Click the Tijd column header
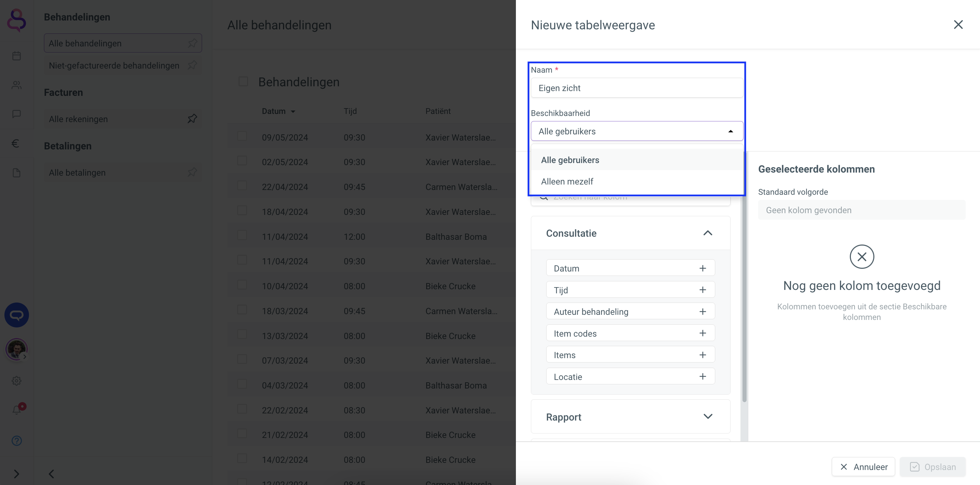Screen dimensions: 980x485 coord(350,111)
